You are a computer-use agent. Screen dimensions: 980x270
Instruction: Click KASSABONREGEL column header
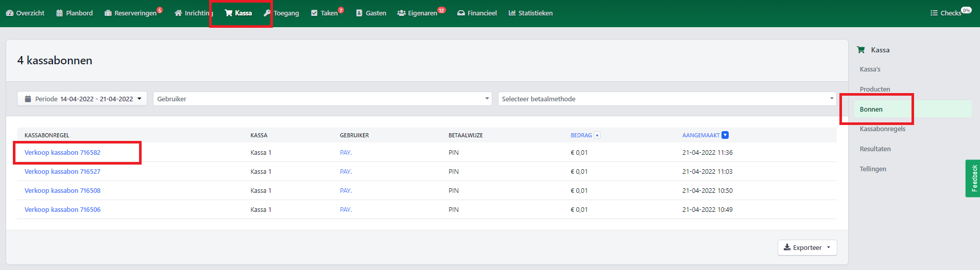pyautogui.click(x=47, y=135)
